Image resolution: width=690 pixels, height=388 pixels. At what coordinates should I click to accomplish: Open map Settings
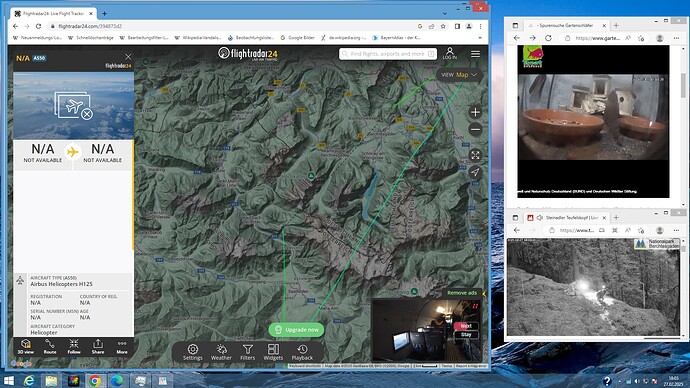(x=193, y=352)
